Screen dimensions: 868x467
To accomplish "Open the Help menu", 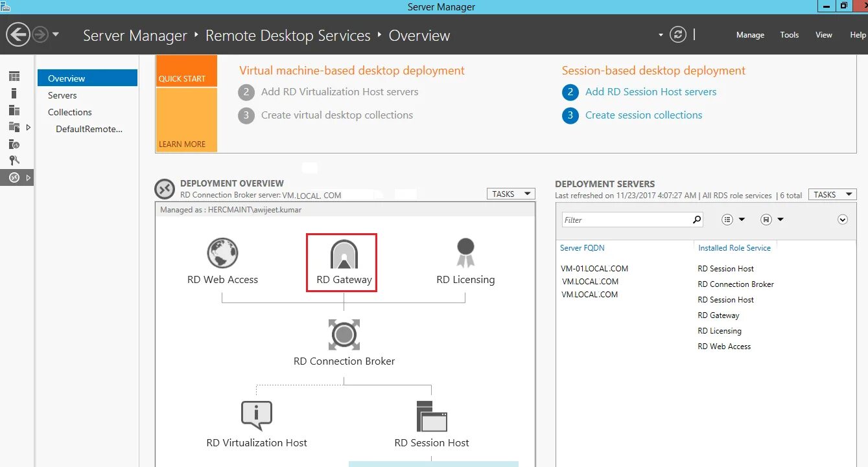I will click(x=858, y=35).
